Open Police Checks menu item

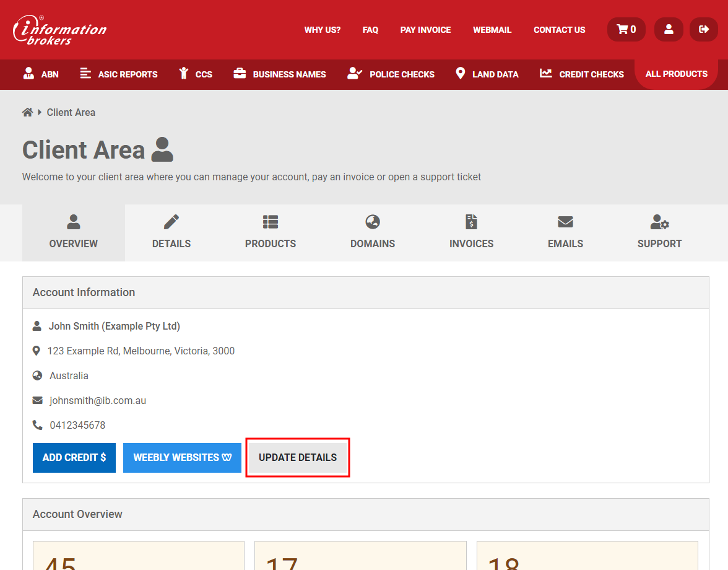pyautogui.click(x=391, y=74)
